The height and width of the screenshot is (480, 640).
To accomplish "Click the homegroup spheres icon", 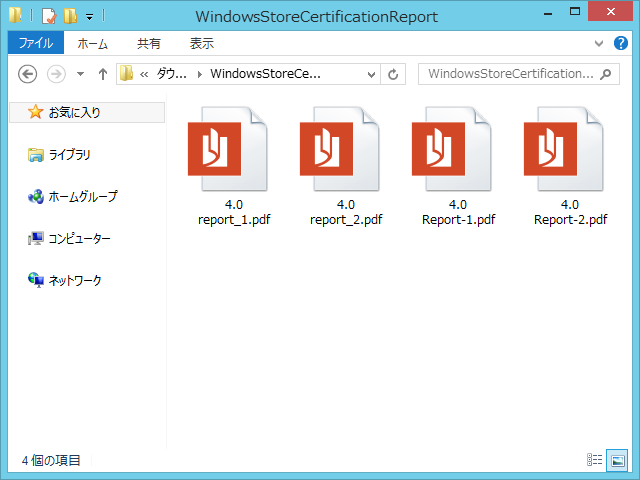I will click(x=36, y=197).
